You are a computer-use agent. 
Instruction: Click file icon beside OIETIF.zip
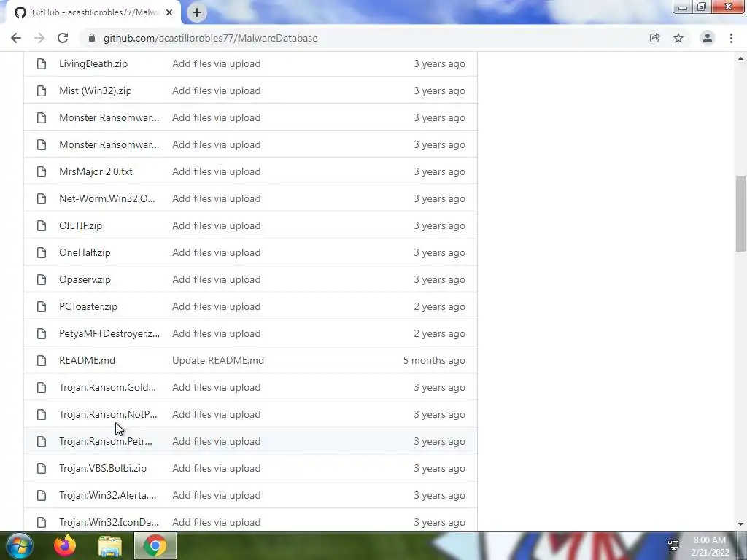[42, 226]
